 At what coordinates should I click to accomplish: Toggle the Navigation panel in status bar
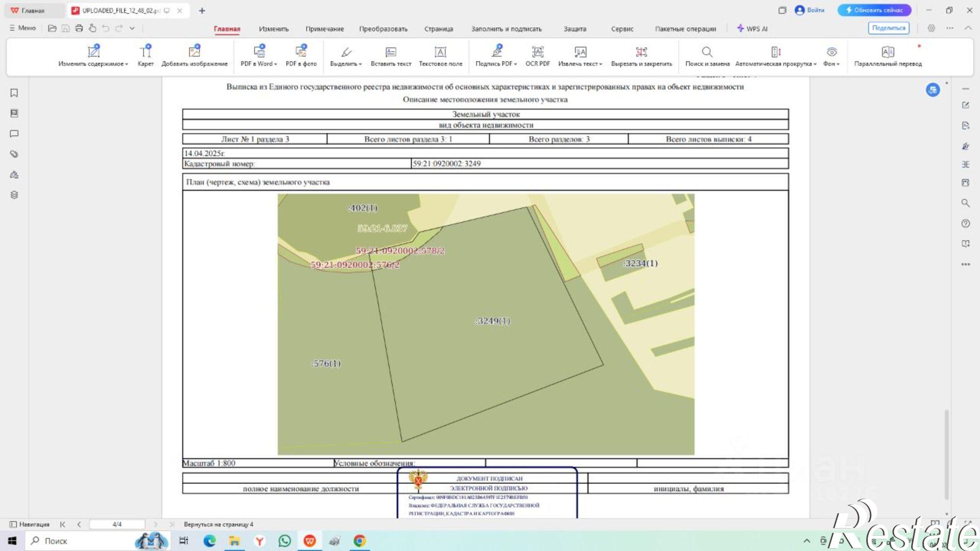29,524
